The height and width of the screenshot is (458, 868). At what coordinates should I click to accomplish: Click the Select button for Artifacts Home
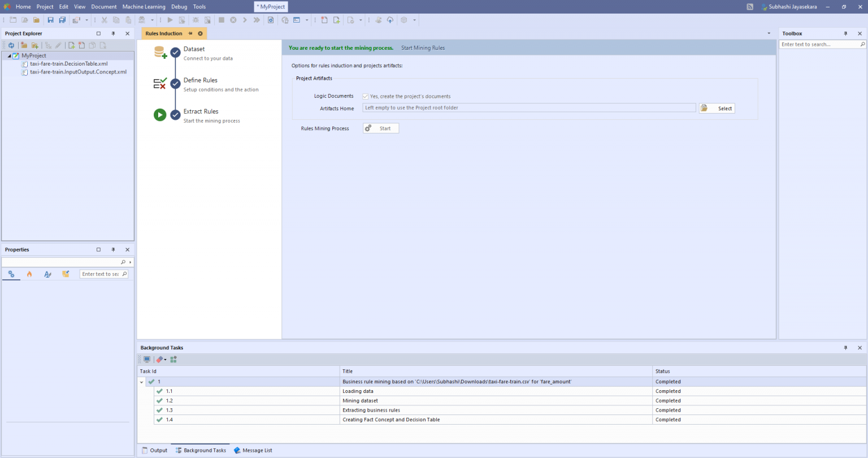(717, 108)
